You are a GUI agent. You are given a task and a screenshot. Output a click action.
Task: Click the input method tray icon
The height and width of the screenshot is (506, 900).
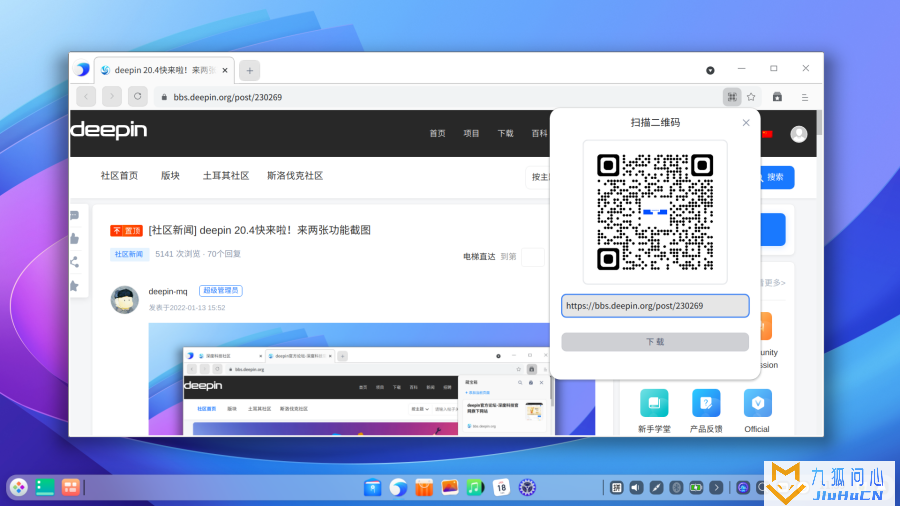pos(616,488)
